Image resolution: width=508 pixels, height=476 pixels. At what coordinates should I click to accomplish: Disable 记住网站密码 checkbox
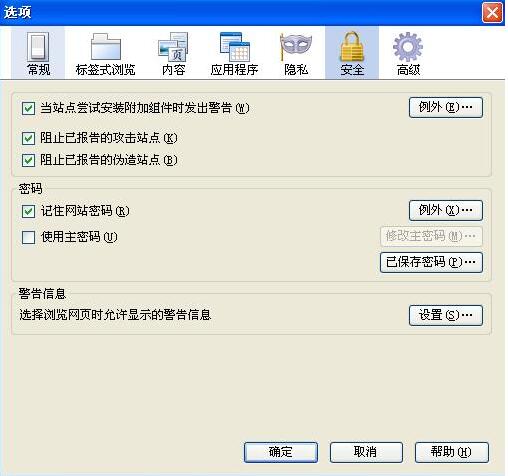(x=28, y=211)
